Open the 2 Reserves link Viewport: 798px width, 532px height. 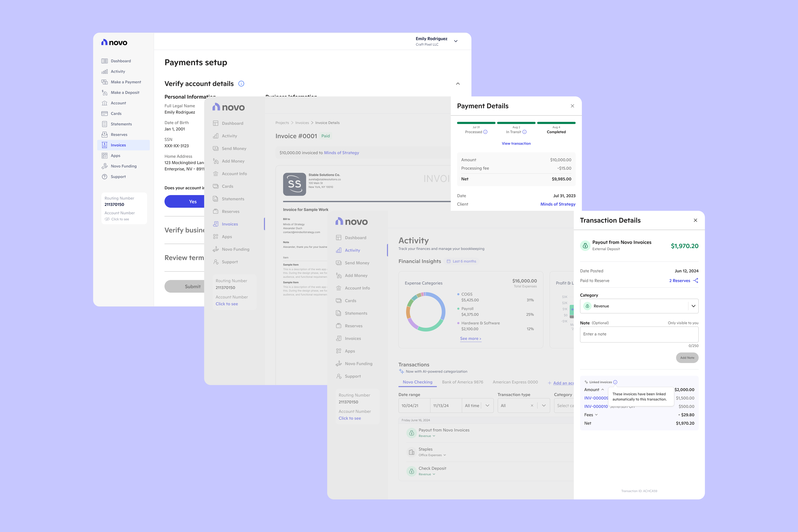[x=680, y=281]
